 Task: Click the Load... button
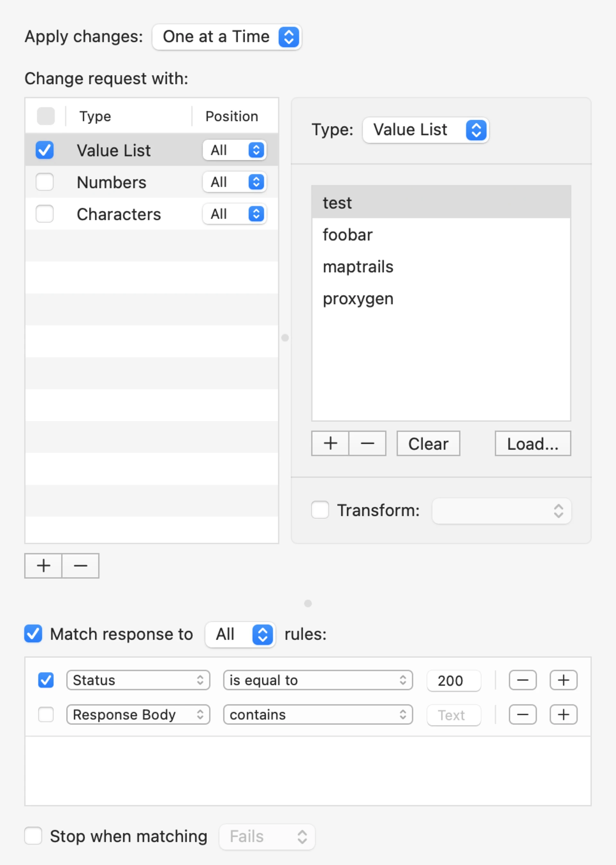[533, 443]
